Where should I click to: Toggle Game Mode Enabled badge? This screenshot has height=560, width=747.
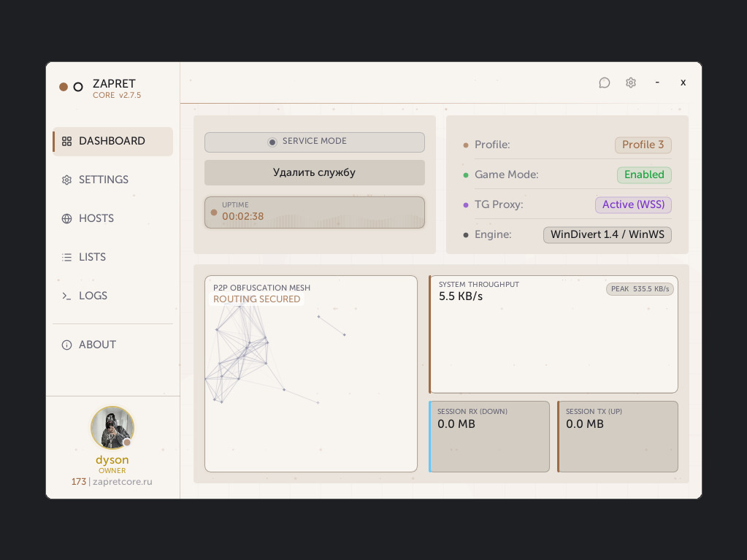[644, 174]
